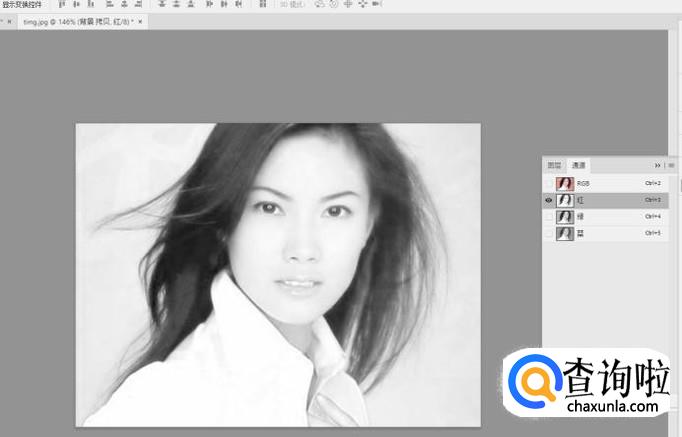The image size is (682, 437).
Task: Select the RGB channel row
Action: pos(605,183)
